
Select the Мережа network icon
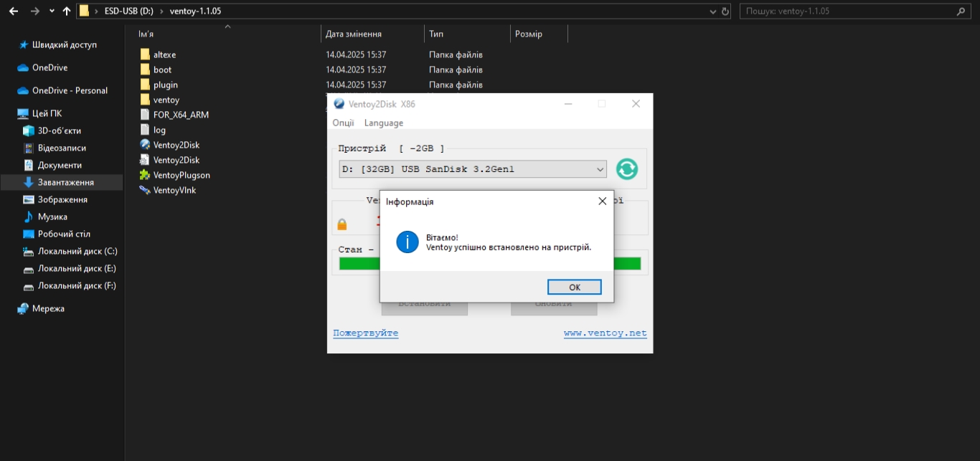click(23, 308)
